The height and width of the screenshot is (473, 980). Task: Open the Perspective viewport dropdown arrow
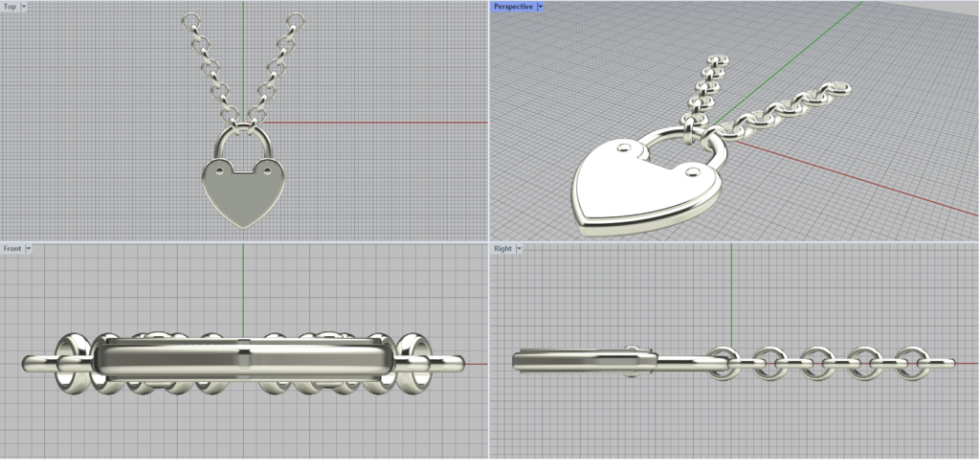(541, 7)
